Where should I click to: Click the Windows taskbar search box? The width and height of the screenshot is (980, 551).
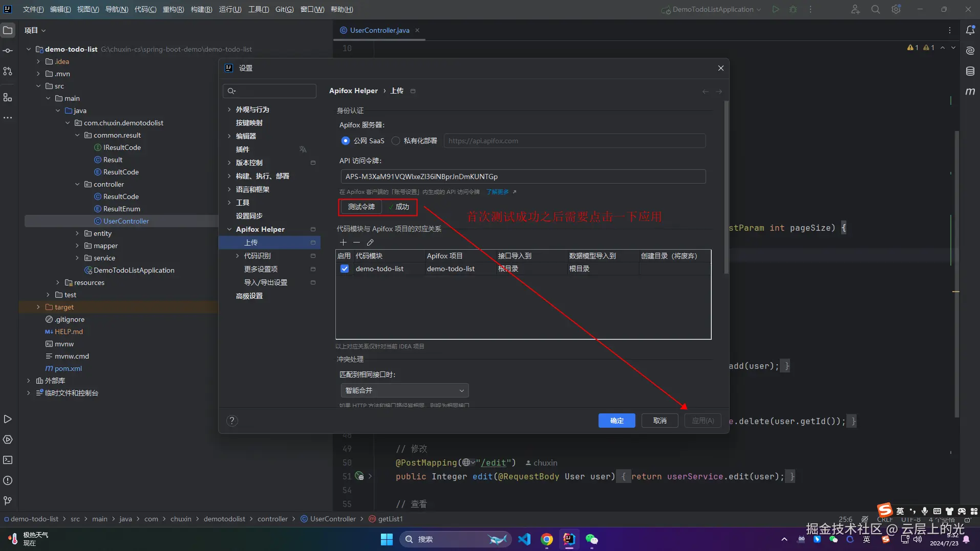455,539
